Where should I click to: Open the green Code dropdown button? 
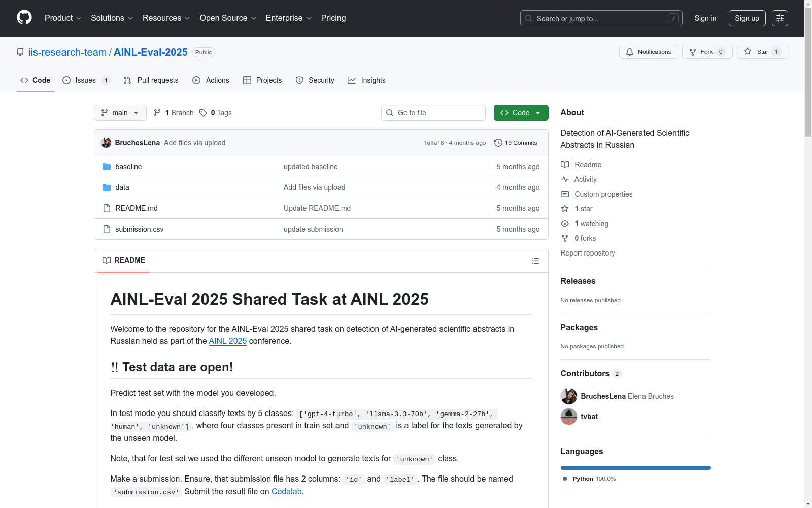[x=521, y=113]
